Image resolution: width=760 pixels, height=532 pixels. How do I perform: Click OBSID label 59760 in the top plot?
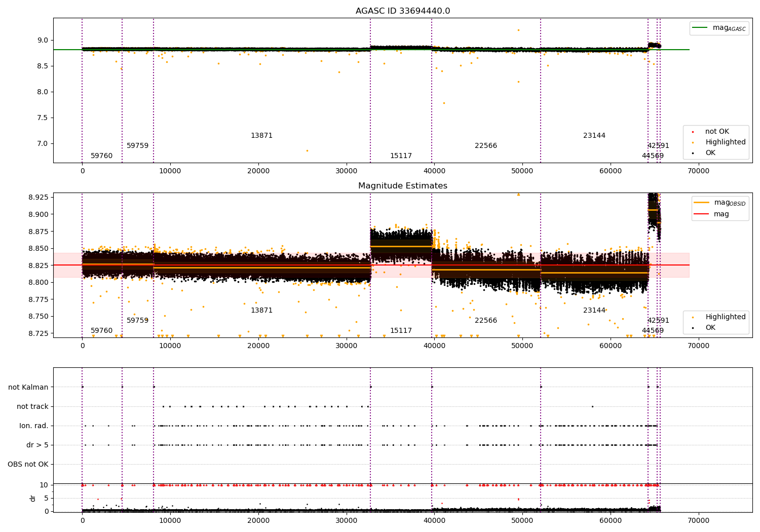click(x=102, y=156)
